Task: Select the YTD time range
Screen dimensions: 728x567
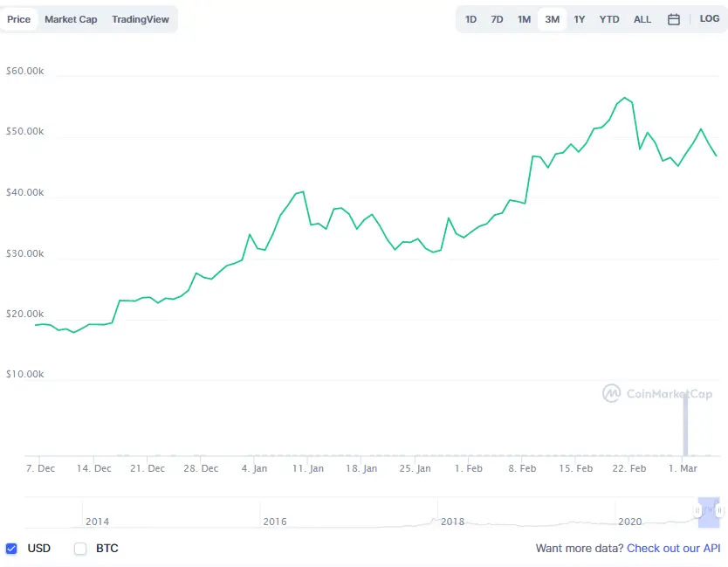Action: tap(609, 19)
